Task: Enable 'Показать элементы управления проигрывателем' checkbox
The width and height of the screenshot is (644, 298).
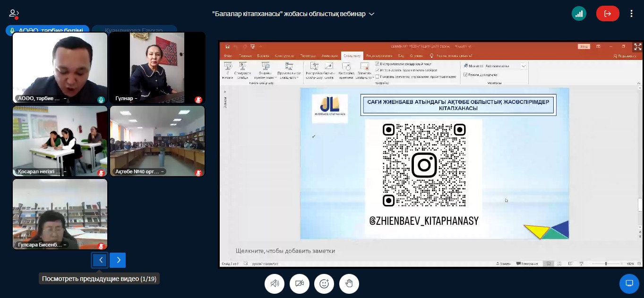Action: 377,76
